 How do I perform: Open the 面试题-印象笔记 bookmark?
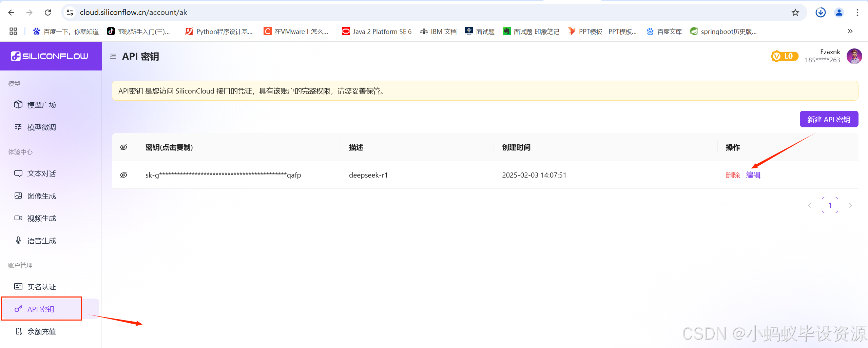coord(531,32)
